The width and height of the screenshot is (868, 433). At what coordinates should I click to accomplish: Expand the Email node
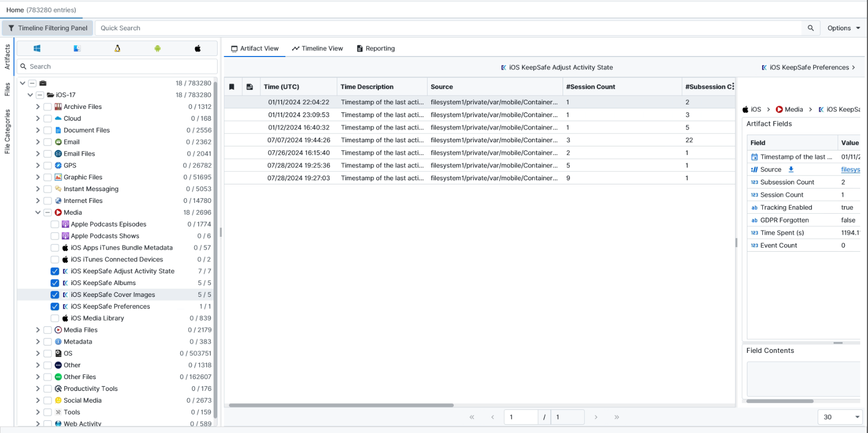[38, 142]
